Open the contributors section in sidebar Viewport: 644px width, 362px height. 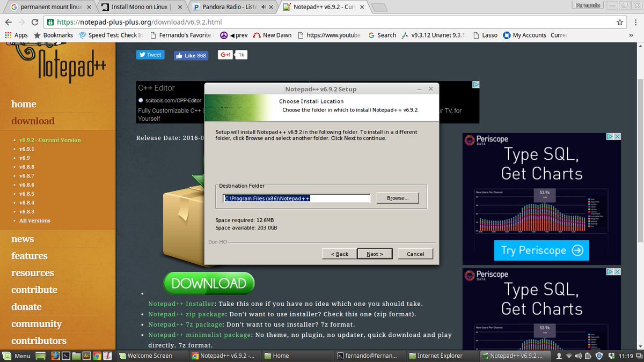point(39,341)
